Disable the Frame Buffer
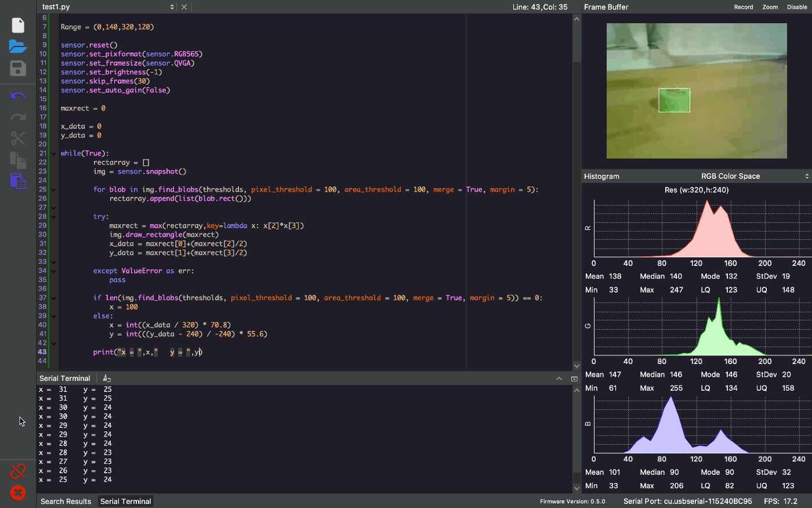This screenshot has height=508, width=812. point(797,7)
